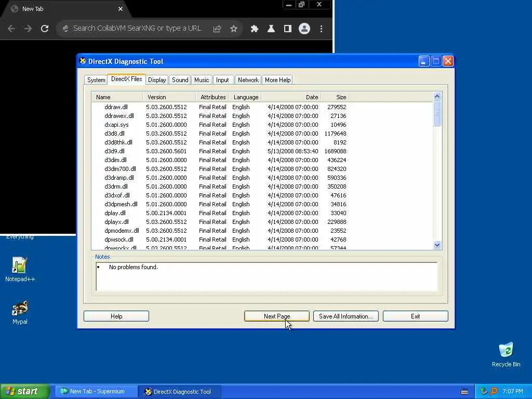Click the Size column header
532x399 pixels.
pos(335,97)
